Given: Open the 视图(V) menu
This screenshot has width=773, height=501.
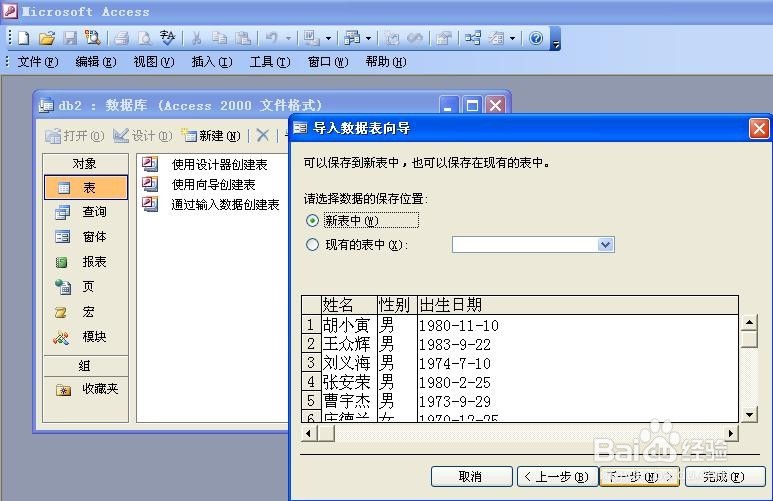Looking at the screenshot, I should [x=154, y=62].
